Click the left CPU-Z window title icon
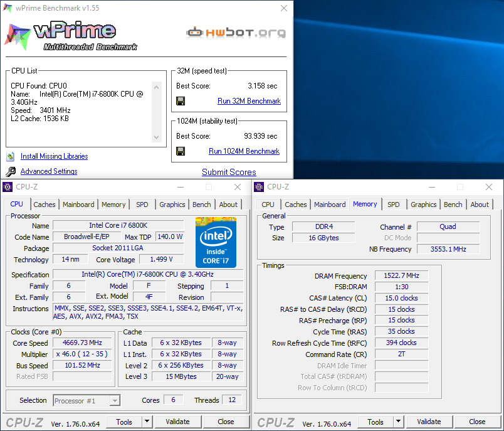Image resolution: width=504 pixels, height=431 pixels. pyautogui.click(x=8, y=187)
